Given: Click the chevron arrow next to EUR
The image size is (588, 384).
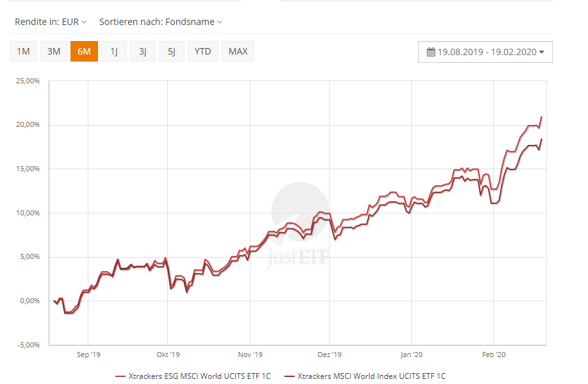Looking at the screenshot, I should tap(85, 22).
